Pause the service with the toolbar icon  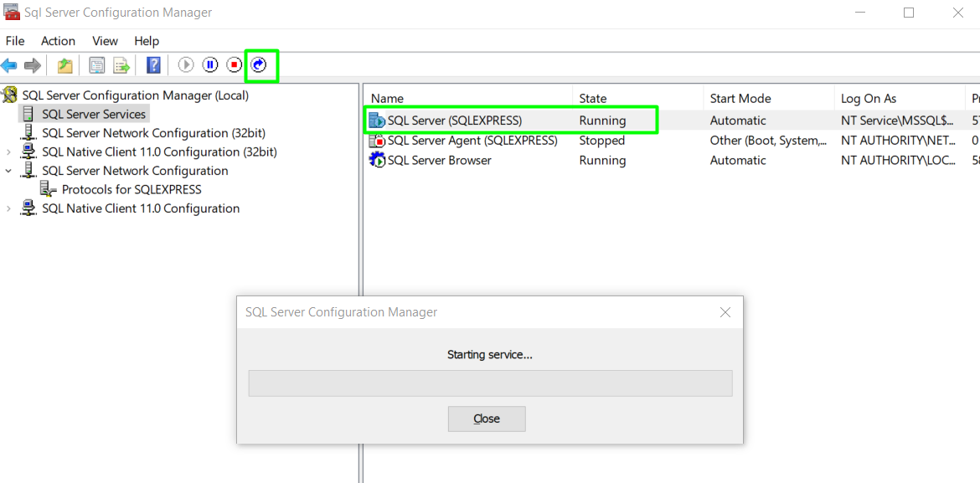point(210,65)
